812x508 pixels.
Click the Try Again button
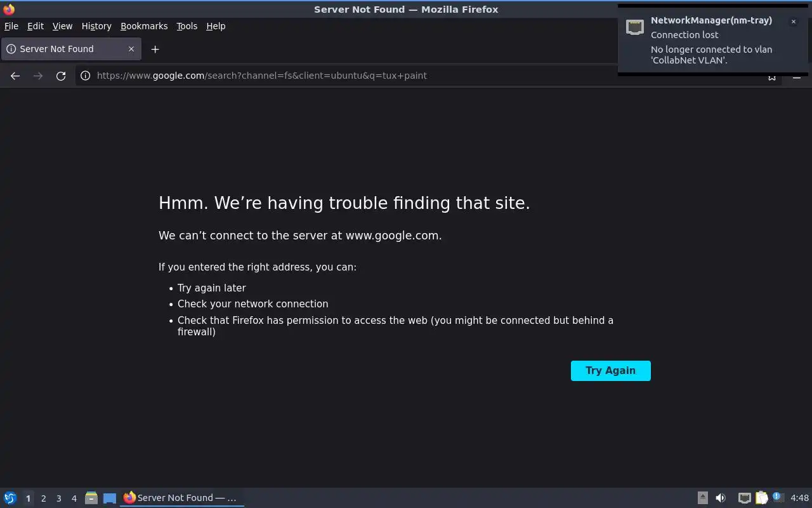click(x=611, y=371)
